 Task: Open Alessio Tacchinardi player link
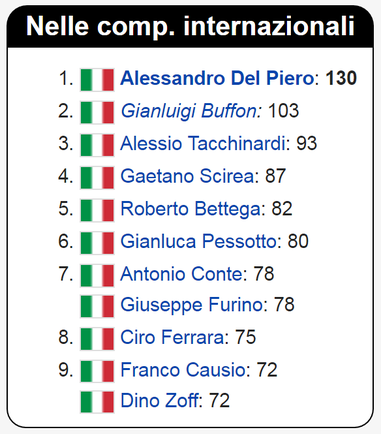203,144
